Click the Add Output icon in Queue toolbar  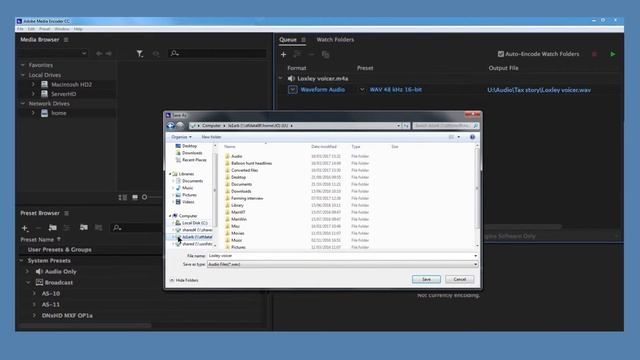click(x=297, y=54)
